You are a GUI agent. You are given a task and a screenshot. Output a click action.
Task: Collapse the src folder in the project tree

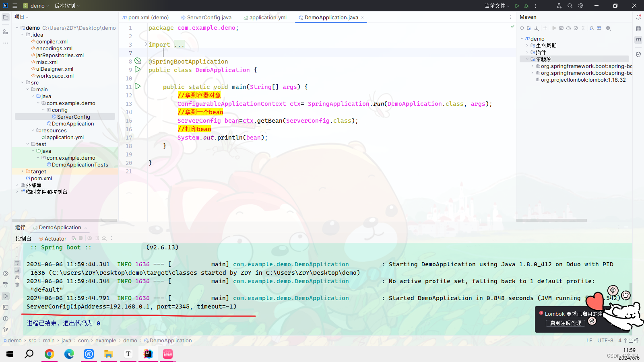[23, 82]
